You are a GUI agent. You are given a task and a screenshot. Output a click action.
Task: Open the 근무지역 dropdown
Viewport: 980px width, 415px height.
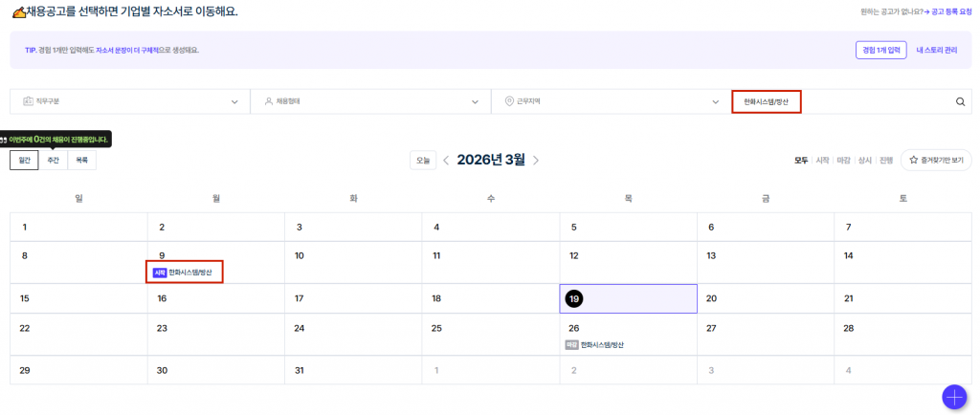click(x=611, y=102)
